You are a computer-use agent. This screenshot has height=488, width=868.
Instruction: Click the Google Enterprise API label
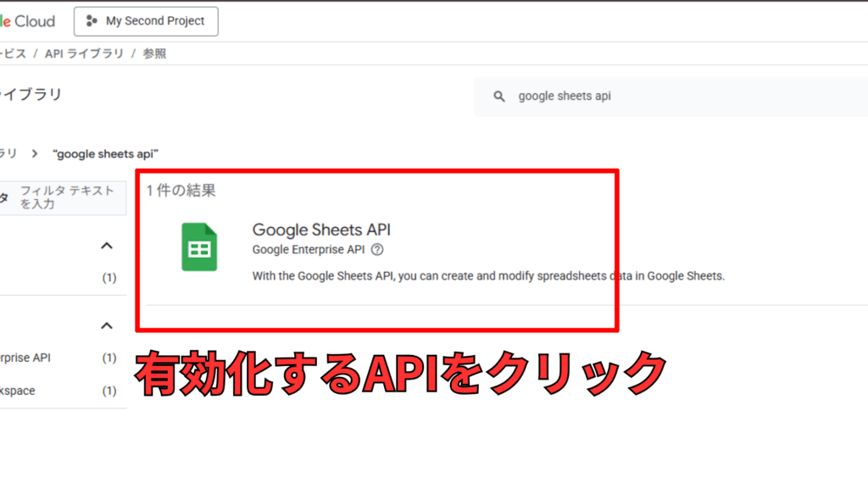[309, 250]
